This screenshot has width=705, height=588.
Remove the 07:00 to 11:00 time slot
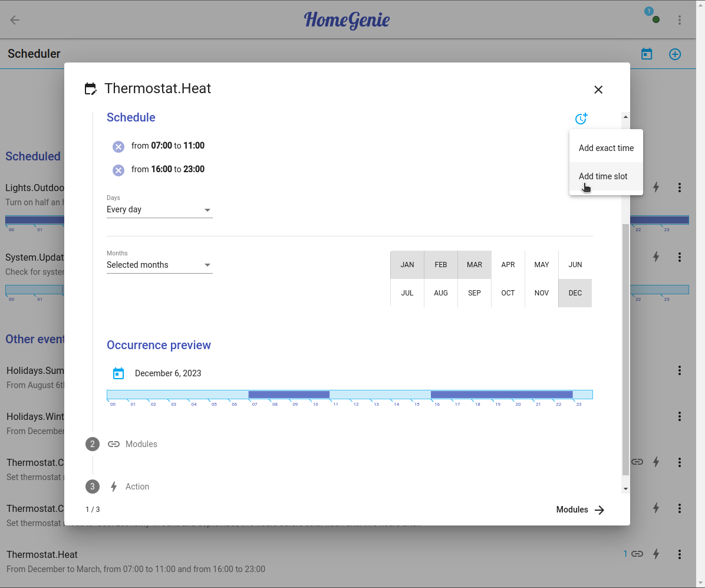pyautogui.click(x=118, y=147)
